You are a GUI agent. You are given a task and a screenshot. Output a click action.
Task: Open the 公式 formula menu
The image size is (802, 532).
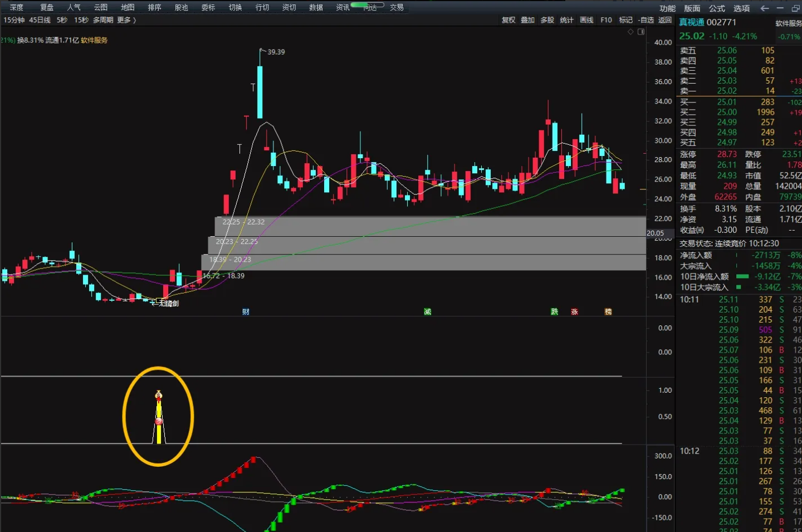717,8
